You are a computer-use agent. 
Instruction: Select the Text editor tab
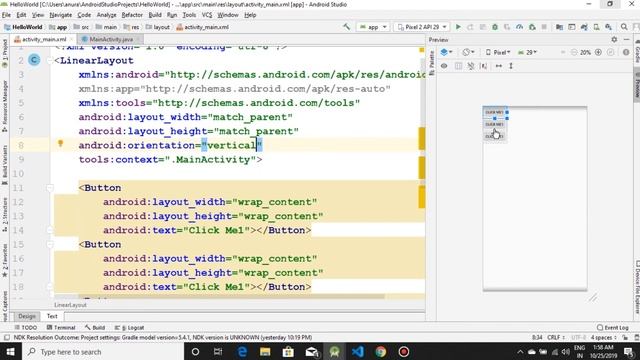tap(52, 316)
